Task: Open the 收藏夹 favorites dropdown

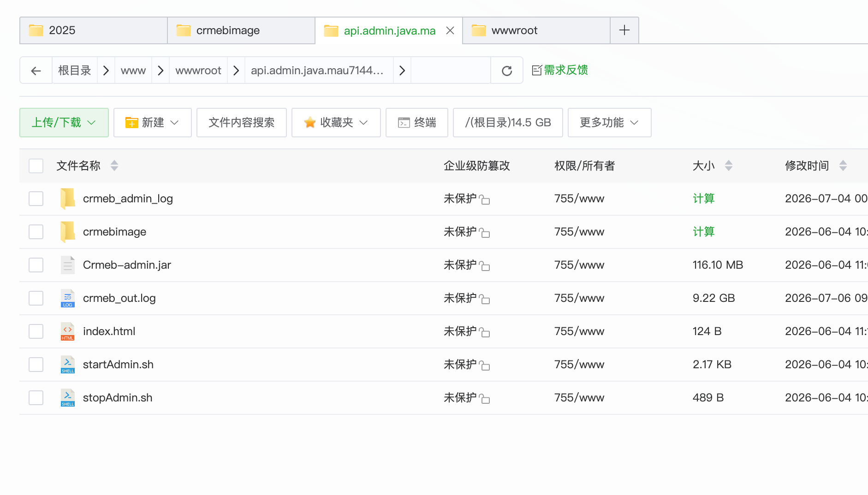Action: pos(336,123)
